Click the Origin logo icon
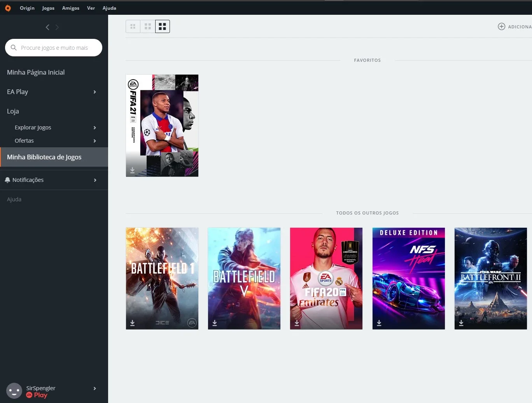 tap(8, 8)
